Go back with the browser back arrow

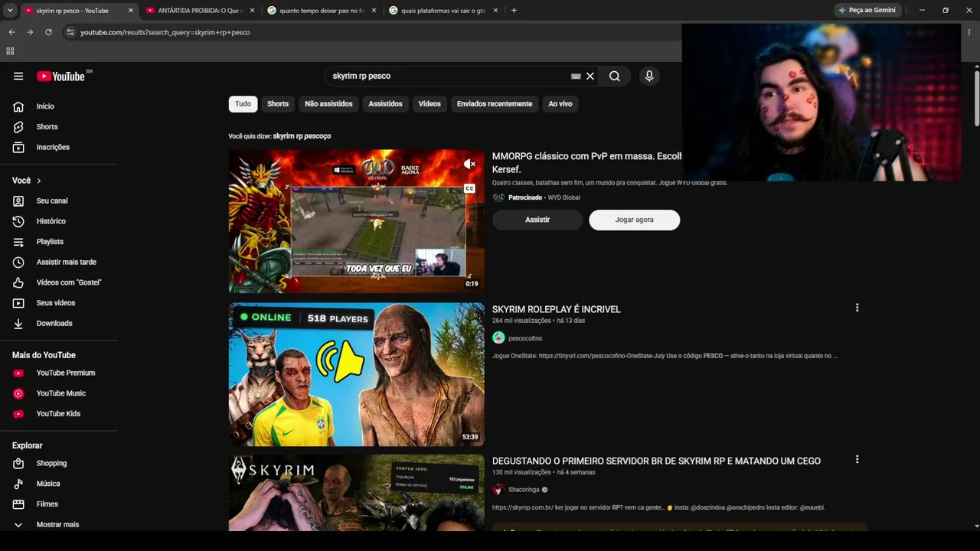click(11, 32)
